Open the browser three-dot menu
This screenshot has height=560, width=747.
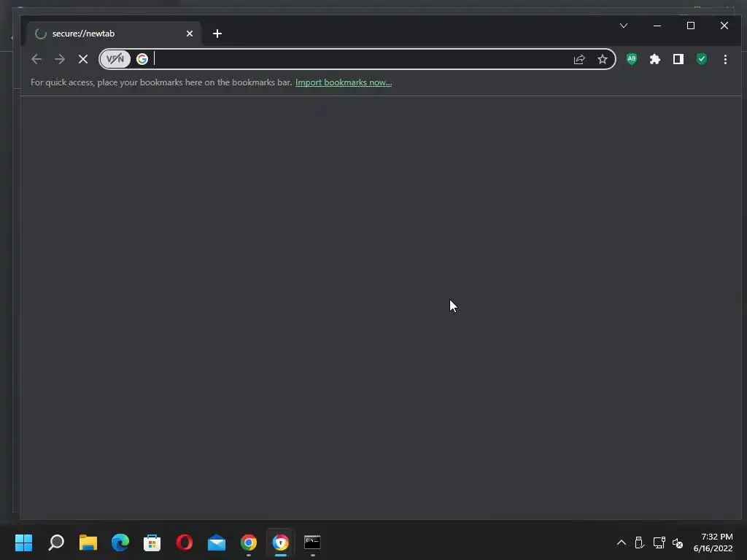pos(725,59)
